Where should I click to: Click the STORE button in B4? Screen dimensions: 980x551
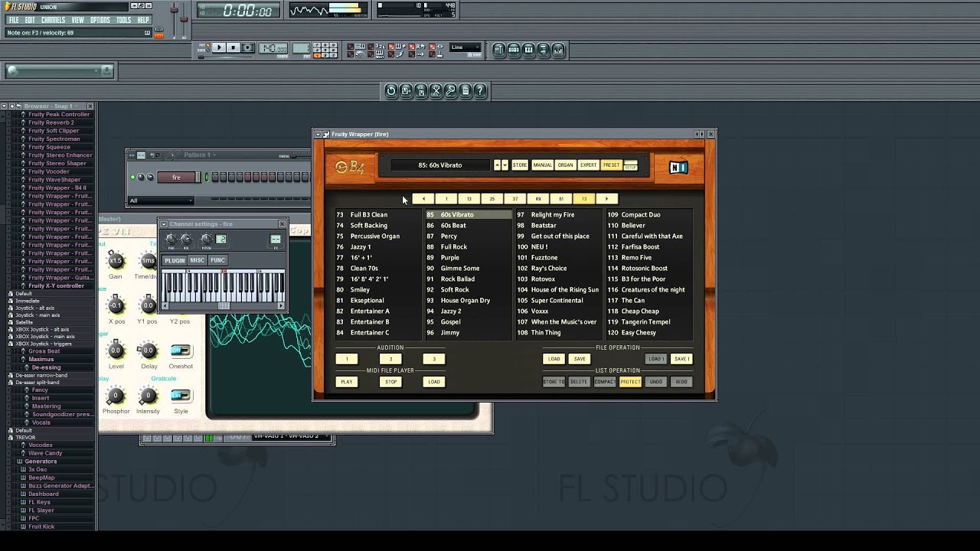pyautogui.click(x=520, y=165)
